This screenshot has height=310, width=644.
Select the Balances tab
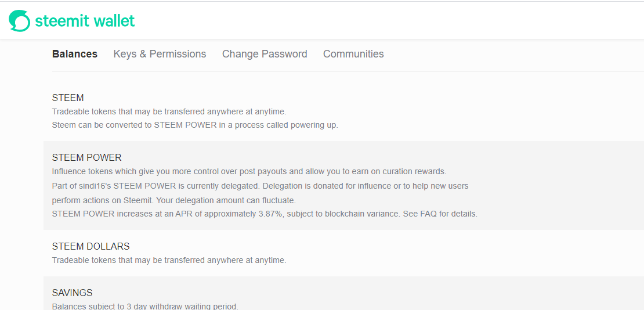click(x=75, y=54)
